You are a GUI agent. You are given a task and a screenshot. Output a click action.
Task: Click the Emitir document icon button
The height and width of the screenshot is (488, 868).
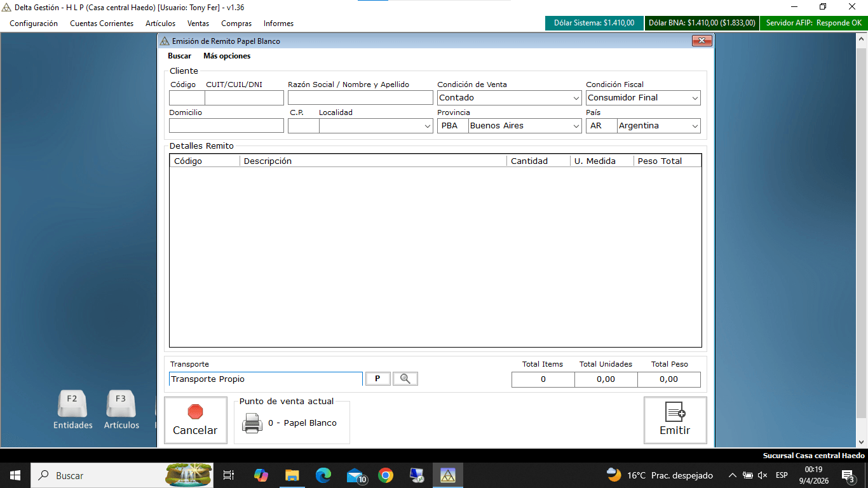675,420
